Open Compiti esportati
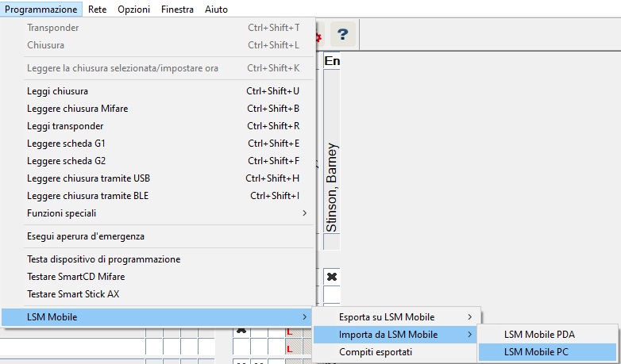Image resolution: width=621 pixels, height=364 pixels. (376, 352)
